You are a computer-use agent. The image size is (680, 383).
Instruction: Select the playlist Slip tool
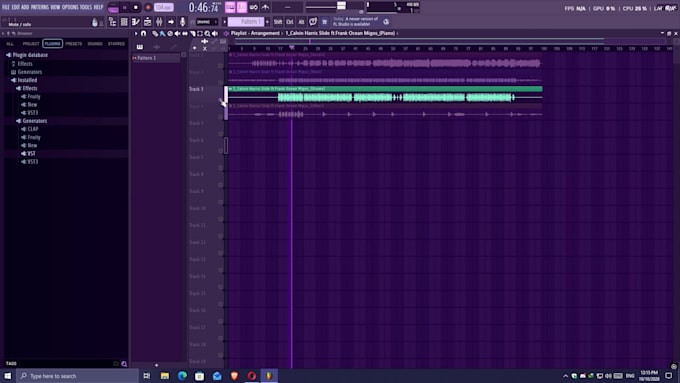tap(185, 33)
